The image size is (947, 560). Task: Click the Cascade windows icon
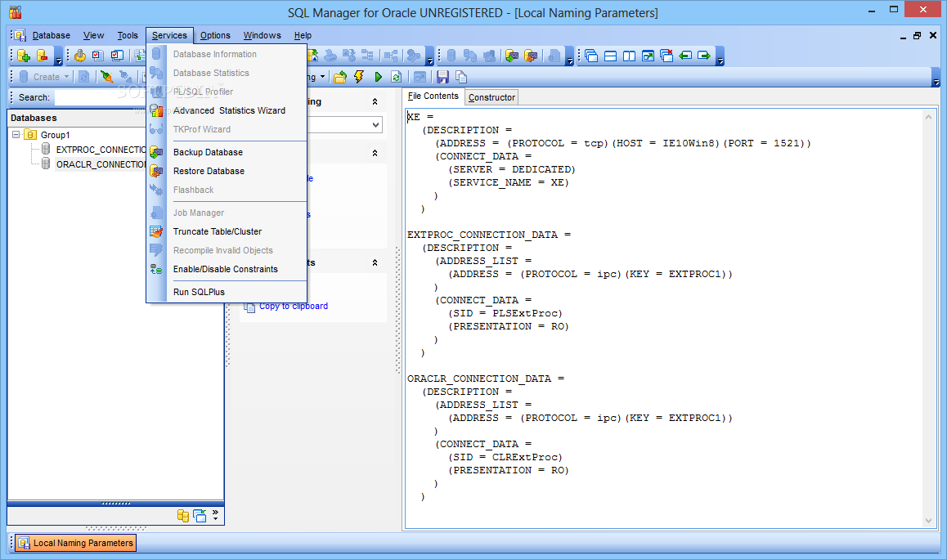(x=591, y=56)
